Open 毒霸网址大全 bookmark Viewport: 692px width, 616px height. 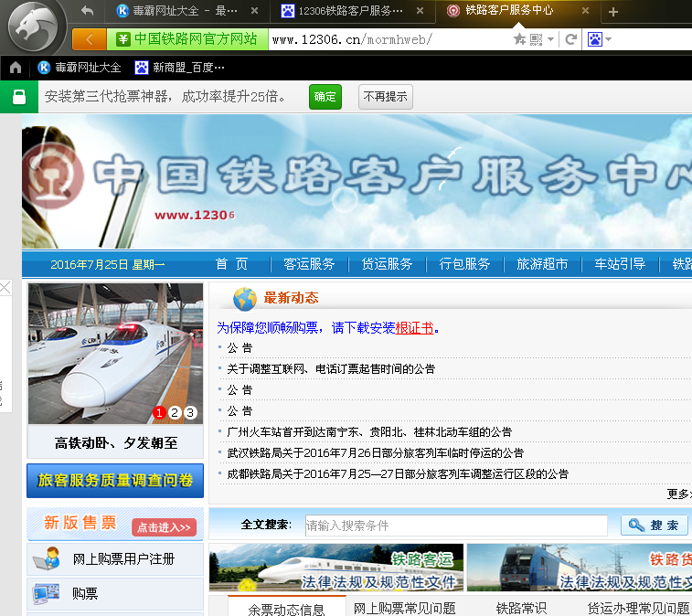pos(80,67)
